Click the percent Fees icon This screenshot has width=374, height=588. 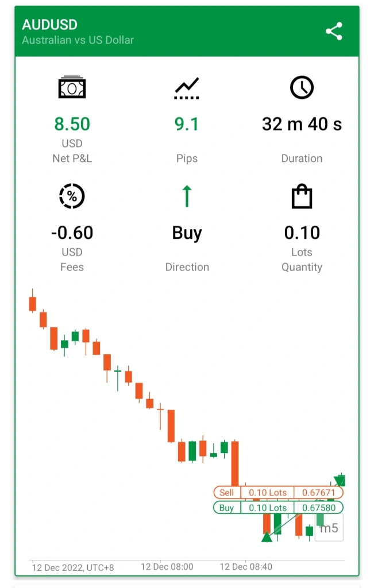[72, 196]
